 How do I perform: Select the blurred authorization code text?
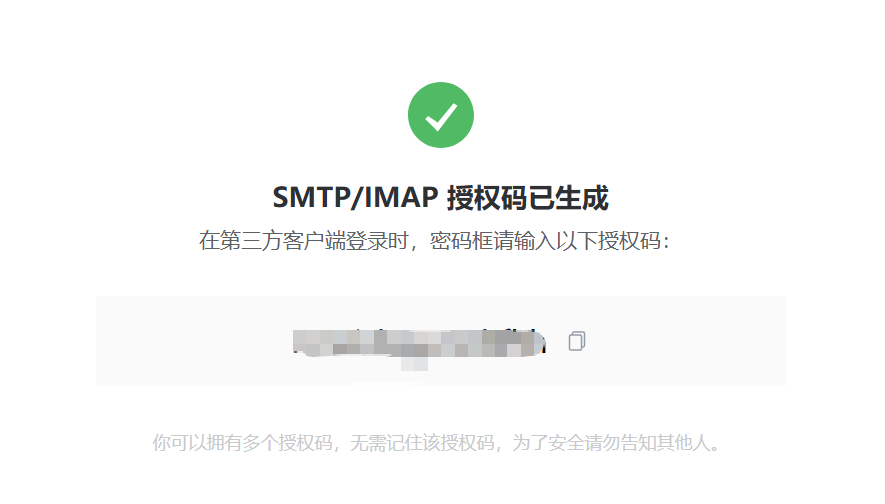coord(419,343)
